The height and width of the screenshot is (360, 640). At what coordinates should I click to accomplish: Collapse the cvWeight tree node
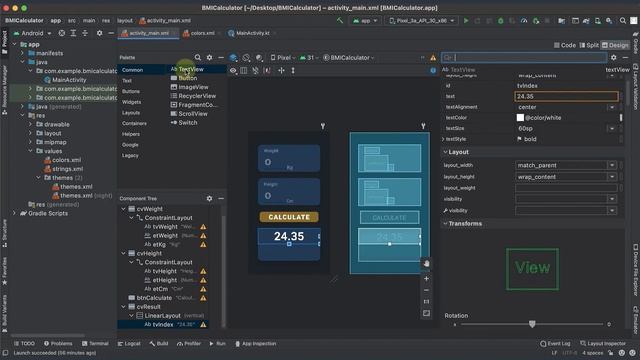(123, 209)
